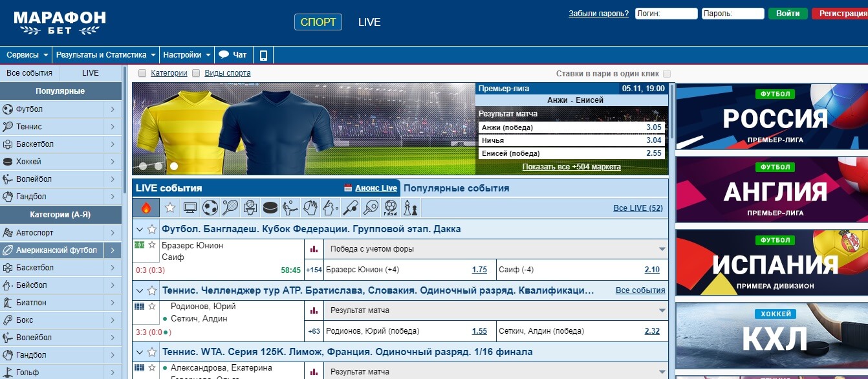Switch to the СПОРТ tab
868x379 pixels.
318,22
